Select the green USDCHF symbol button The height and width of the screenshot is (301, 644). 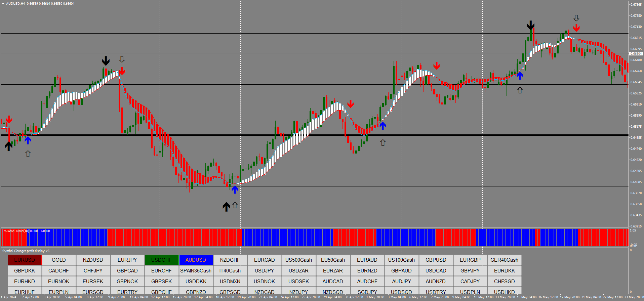[161, 260]
